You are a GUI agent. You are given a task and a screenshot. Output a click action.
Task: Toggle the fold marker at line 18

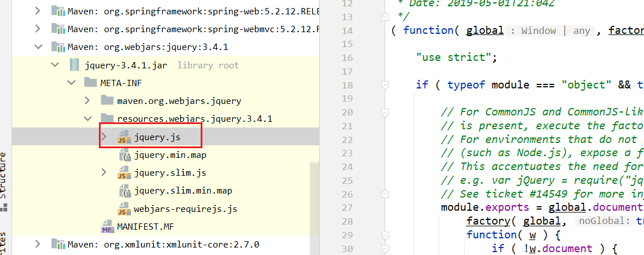click(385, 85)
